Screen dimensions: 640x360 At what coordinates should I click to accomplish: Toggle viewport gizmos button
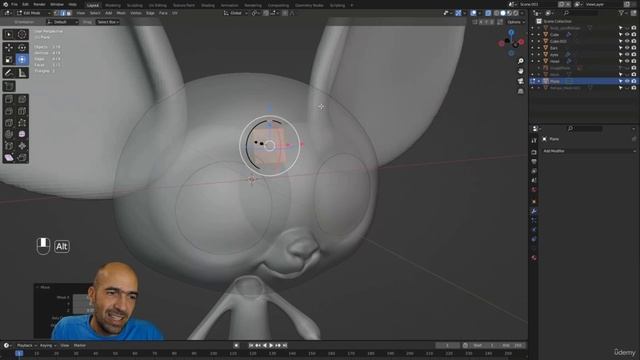tap(458, 13)
